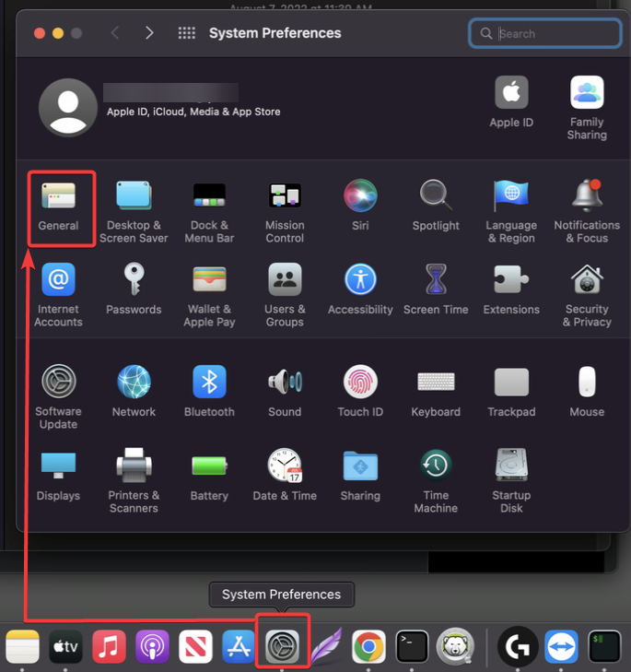Viewport: 631px width, 672px height.
Task: Open Software Update preferences
Action: [59, 397]
